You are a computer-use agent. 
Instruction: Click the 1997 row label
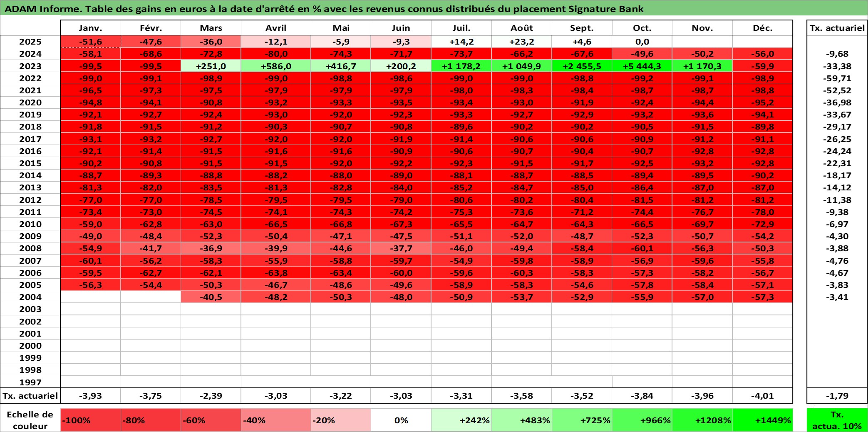pyautogui.click(x=30, y=382)
